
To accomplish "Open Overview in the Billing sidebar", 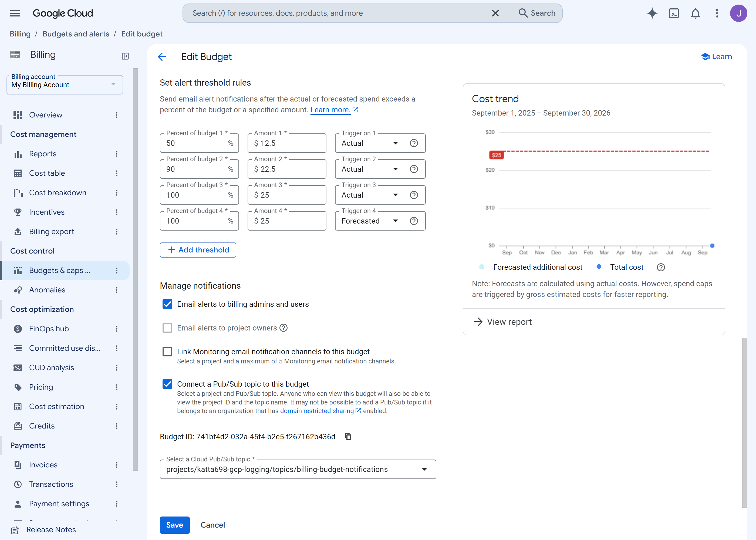I will click(46, 115).
